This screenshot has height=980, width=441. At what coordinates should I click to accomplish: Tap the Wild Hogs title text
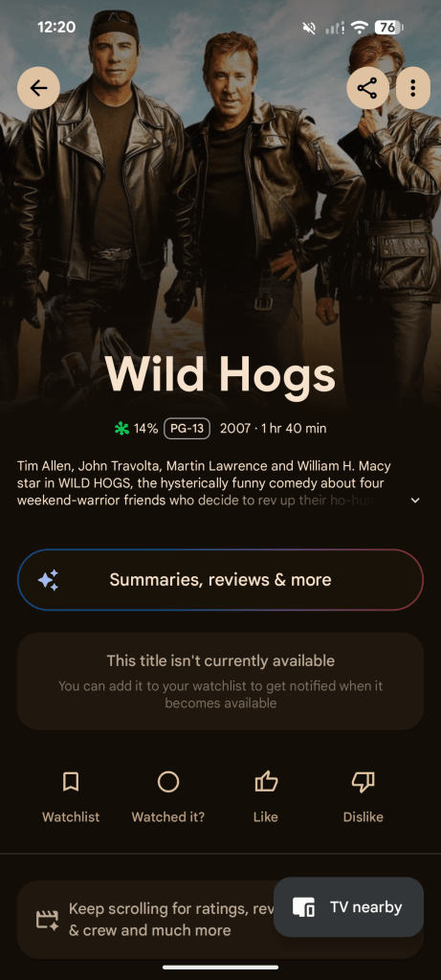click(220, 374)
